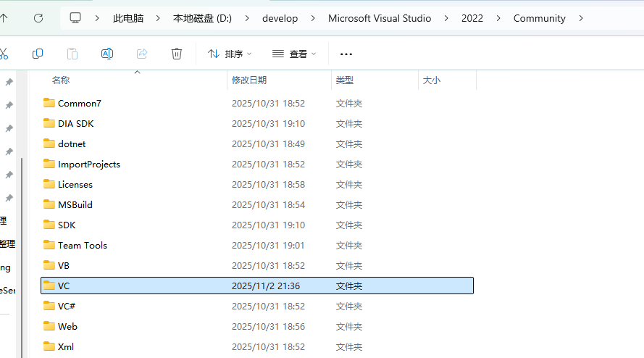This screenshot has height=358, width=644.
Task: Expand chevron after Community breadcrumb
Action: point(581,18)
